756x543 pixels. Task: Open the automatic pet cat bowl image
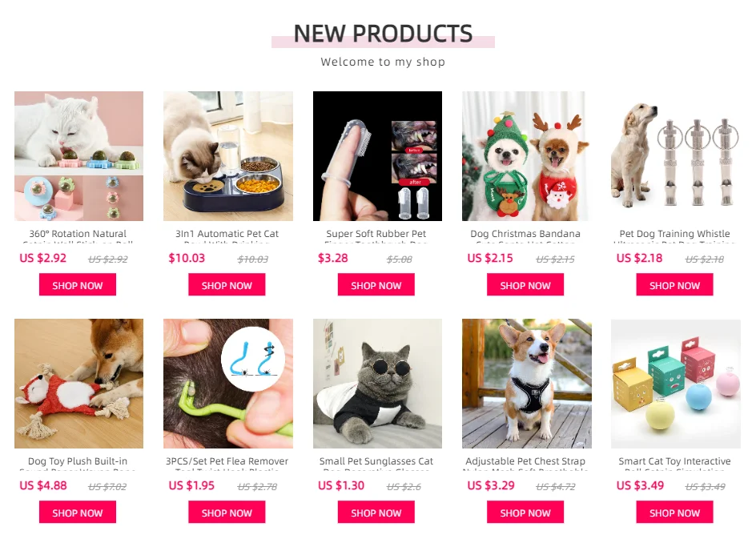click(x=228, y=155)
